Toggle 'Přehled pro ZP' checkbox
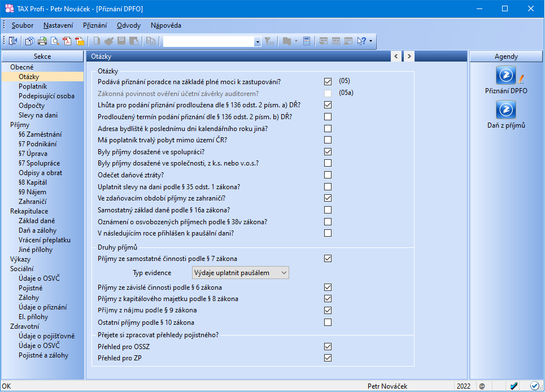This screenshot has width=545, height=392. [x=328, y=358]
